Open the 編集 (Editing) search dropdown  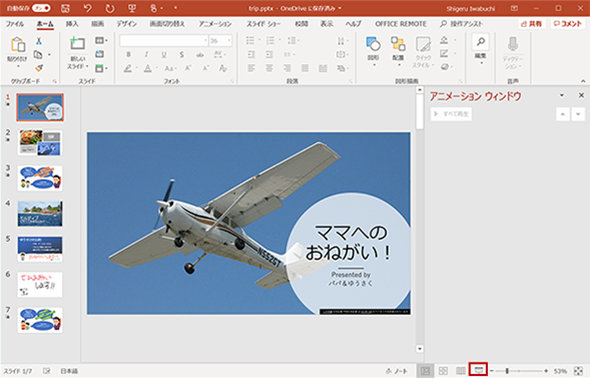tap(481, 50)
